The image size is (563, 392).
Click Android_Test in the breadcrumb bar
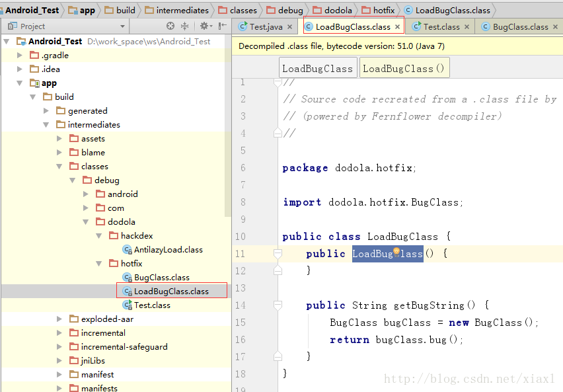(32, 11)
